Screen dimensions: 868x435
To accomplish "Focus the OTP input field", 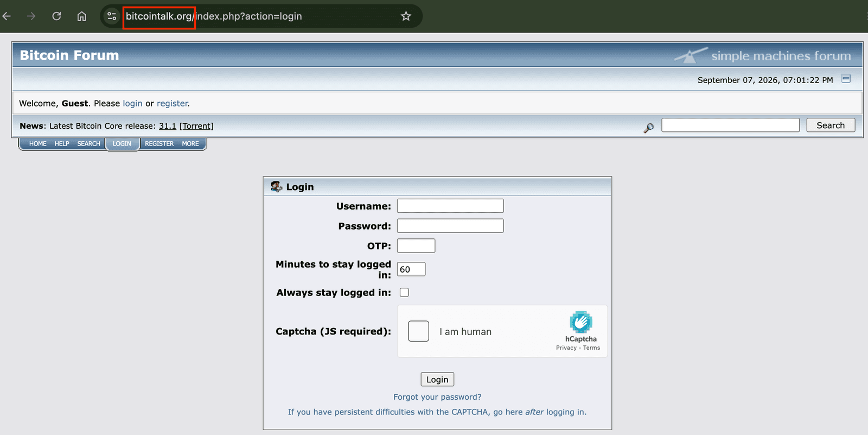I will coord(416,245).
